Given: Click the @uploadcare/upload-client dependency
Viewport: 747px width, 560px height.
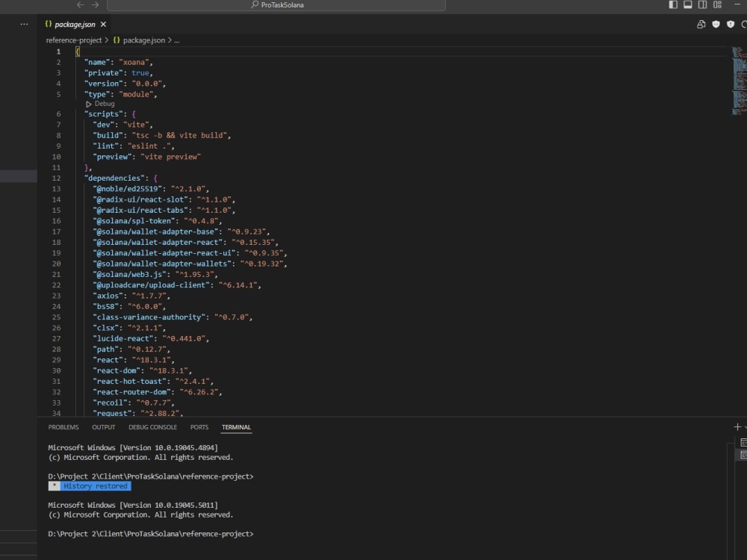Looking at the screenshot, I should click(x=177, y=285).
